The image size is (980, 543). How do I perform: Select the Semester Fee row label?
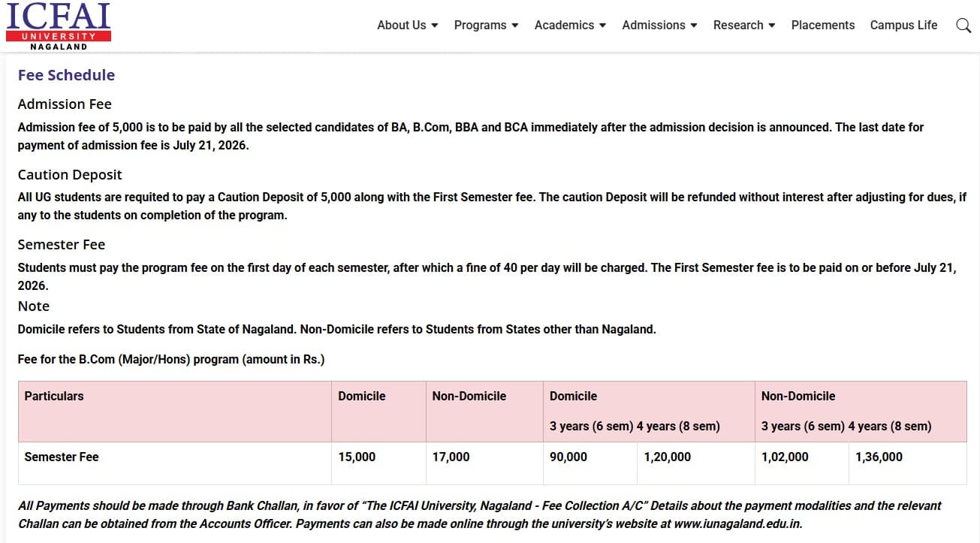(x=62, y=457)
